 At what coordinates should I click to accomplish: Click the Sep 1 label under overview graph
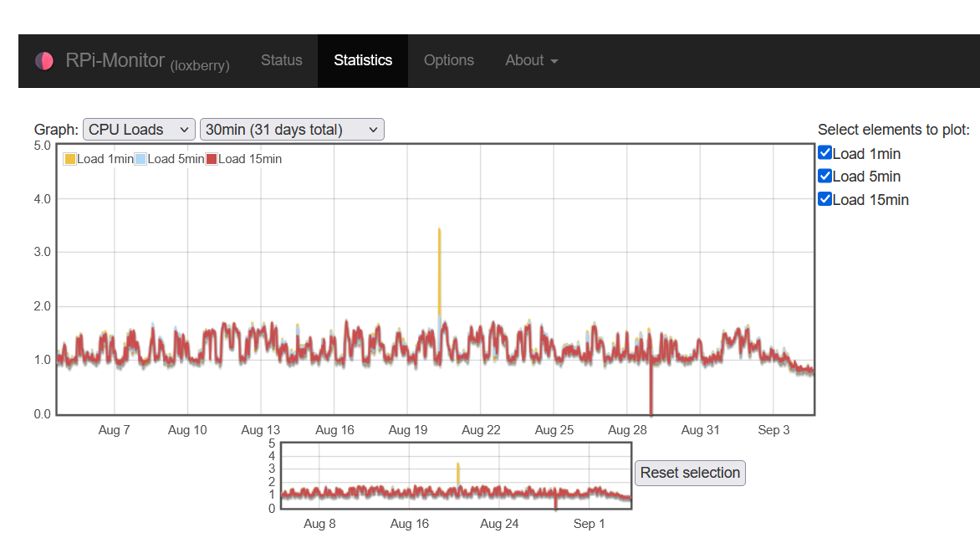(x=589, y=524)
